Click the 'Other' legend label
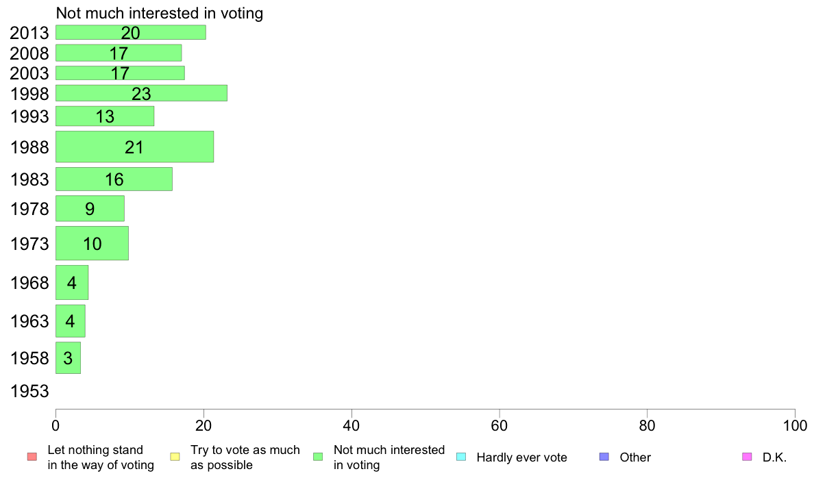 635,457
